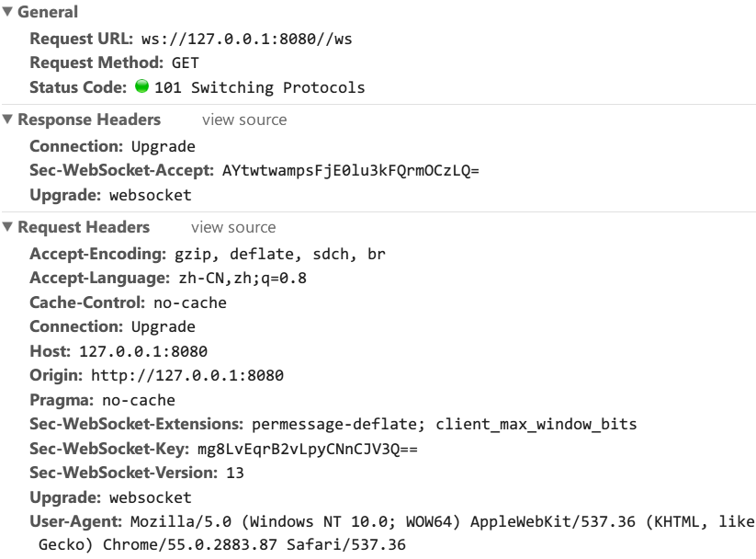Screen dimensions: 756x559
Task: Select the Host header value 127.0.0.1:8080
Action: tap(145, 350)
